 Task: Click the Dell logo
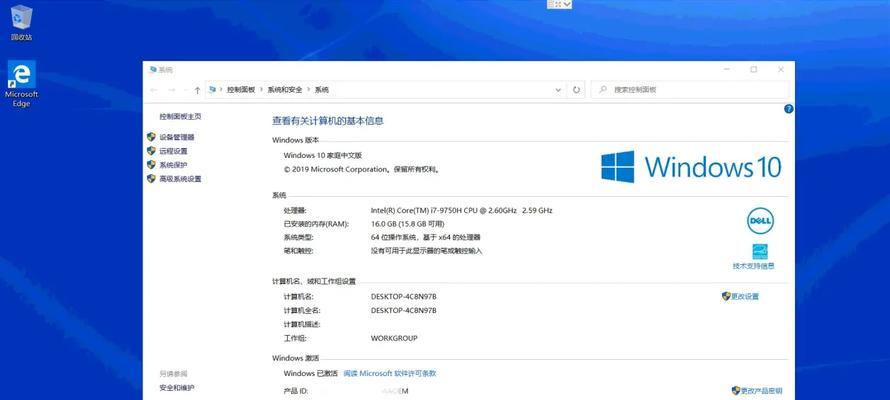760,221
